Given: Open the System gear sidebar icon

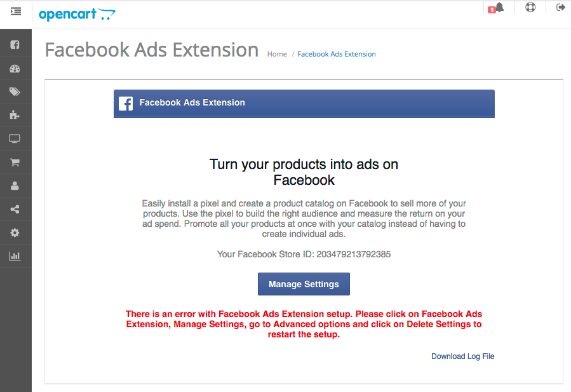Looking at the screenshot, I should pos(15,233).
